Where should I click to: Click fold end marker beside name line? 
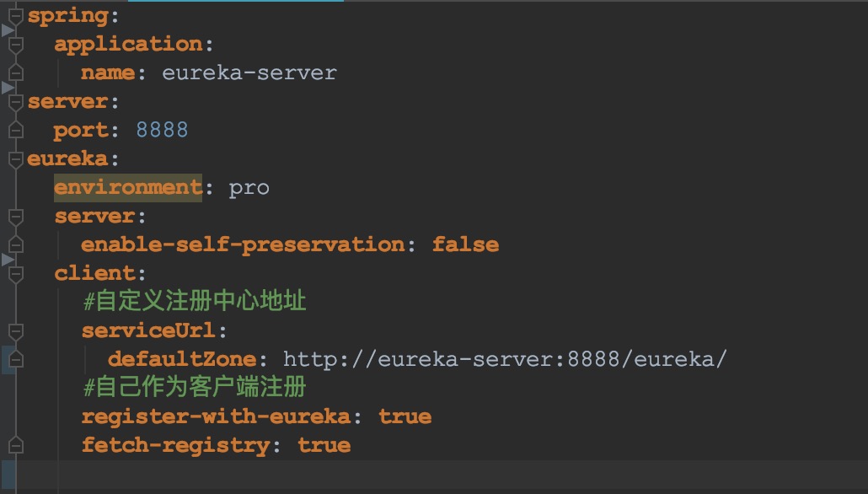click(15, 72)
